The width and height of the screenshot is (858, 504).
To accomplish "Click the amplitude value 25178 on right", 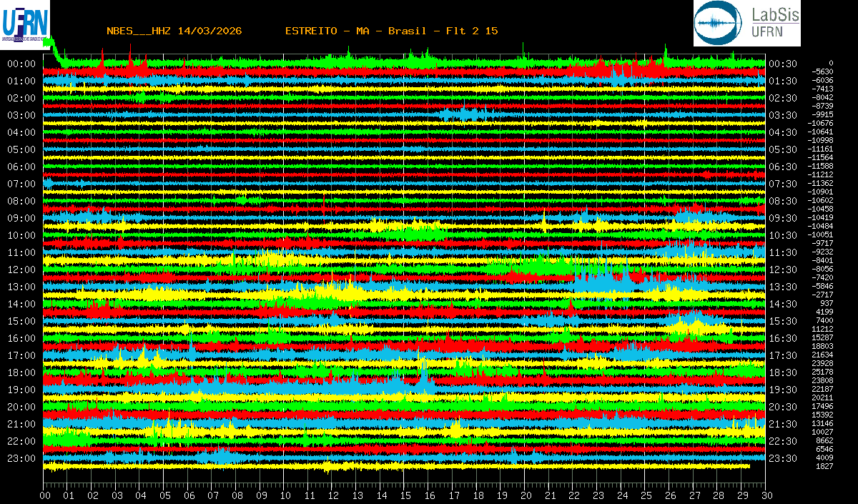I will pyautogui.click(x=823, y=372).
